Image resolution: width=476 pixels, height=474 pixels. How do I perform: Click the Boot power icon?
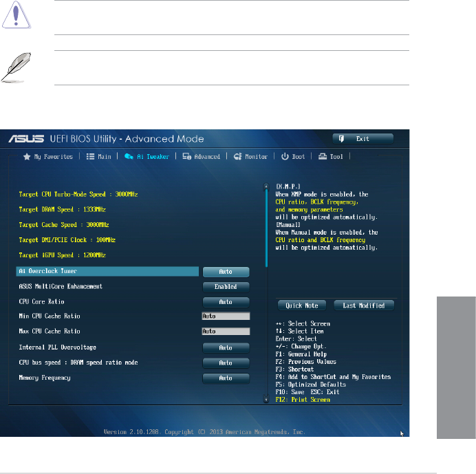pos(285,157)
